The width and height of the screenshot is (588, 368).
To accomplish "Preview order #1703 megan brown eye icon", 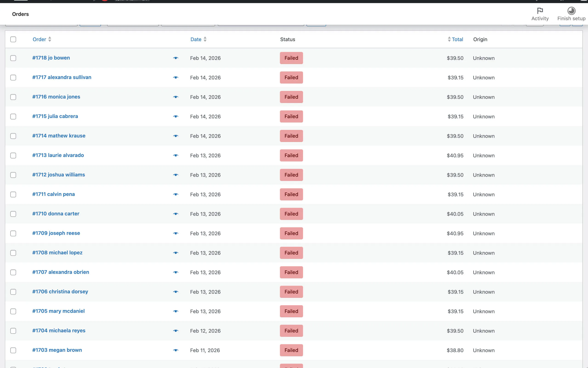I will 175,350.
